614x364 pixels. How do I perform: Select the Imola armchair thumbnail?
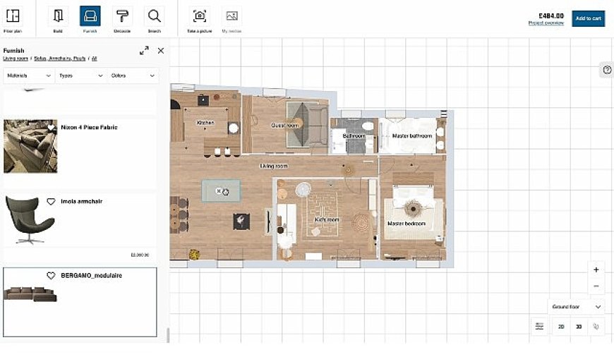coord(30,220)
